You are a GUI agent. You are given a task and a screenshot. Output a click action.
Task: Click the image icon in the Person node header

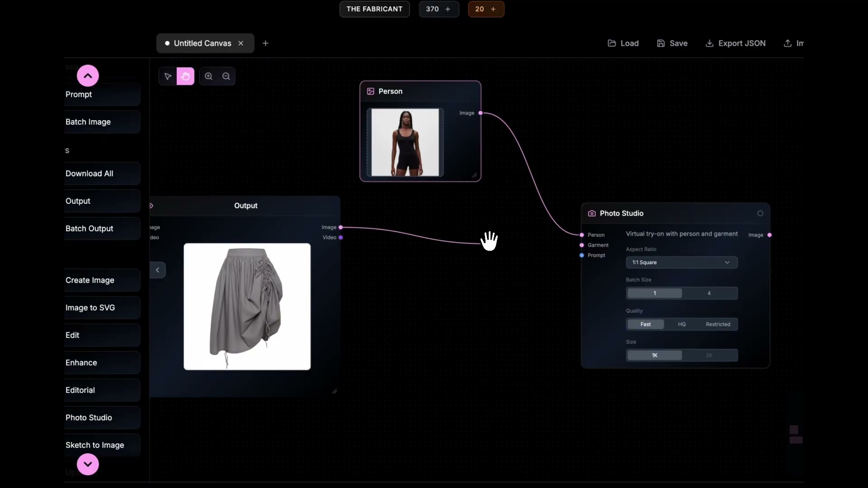point(370,91)
